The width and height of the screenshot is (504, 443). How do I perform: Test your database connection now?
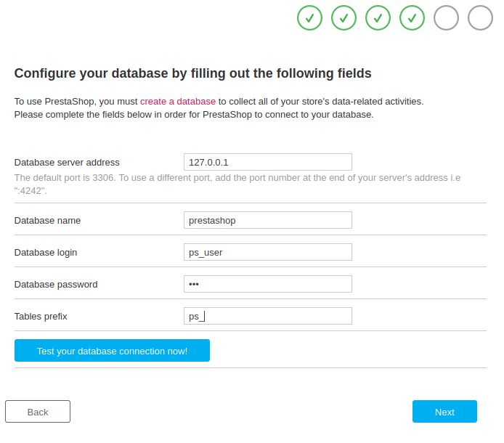(x=112, y=351)
